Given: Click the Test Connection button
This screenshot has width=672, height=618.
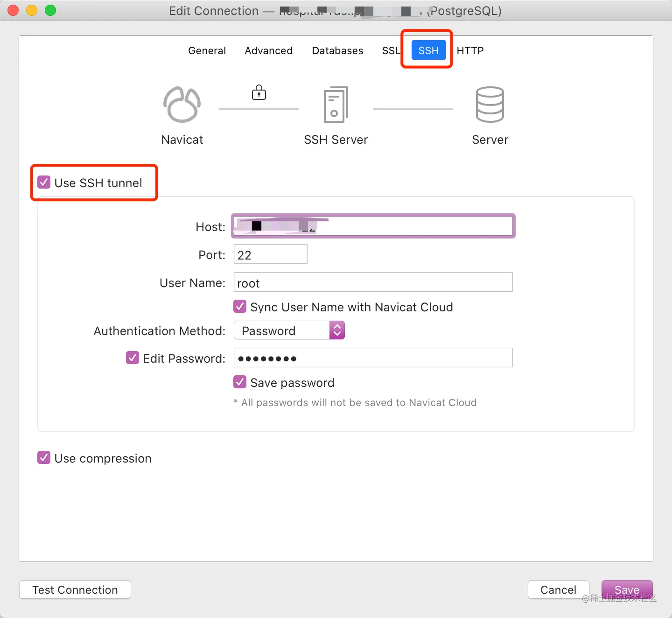Looking at the screenshot, I should (75, 590).
